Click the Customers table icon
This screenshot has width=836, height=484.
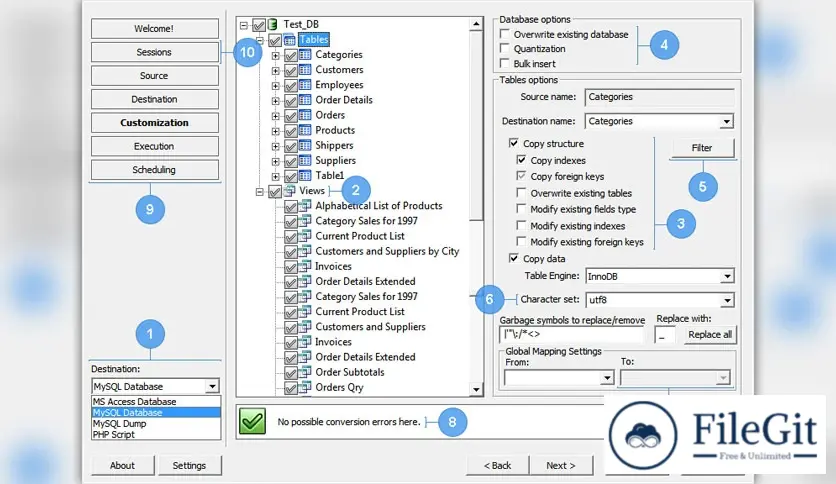click(x=305, y=70)
